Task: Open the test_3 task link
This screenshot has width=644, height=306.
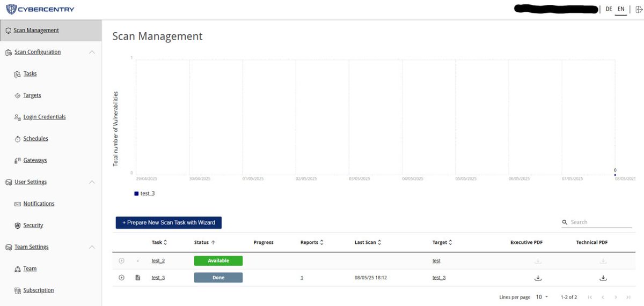Action: [158, 278]
